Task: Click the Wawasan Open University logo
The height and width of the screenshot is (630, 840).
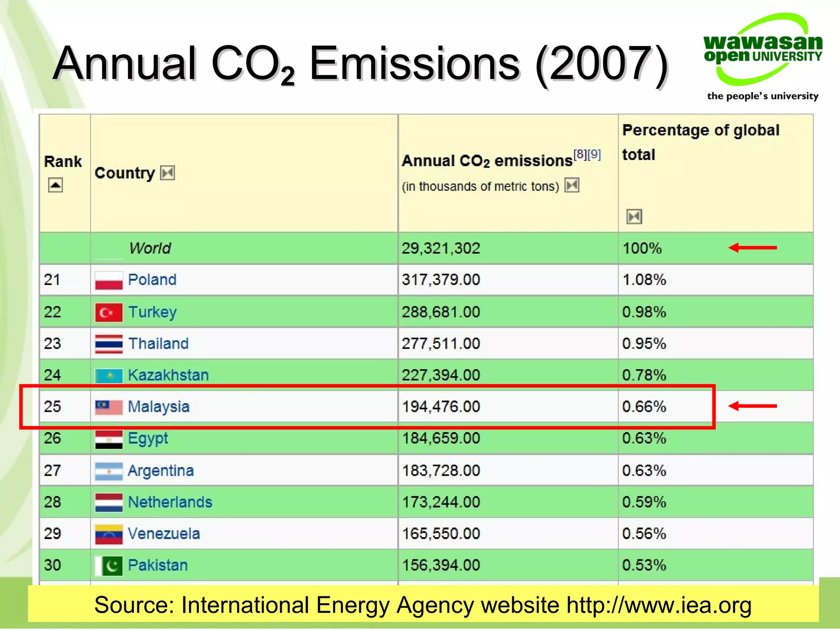Action: click(x=763, y=57)
